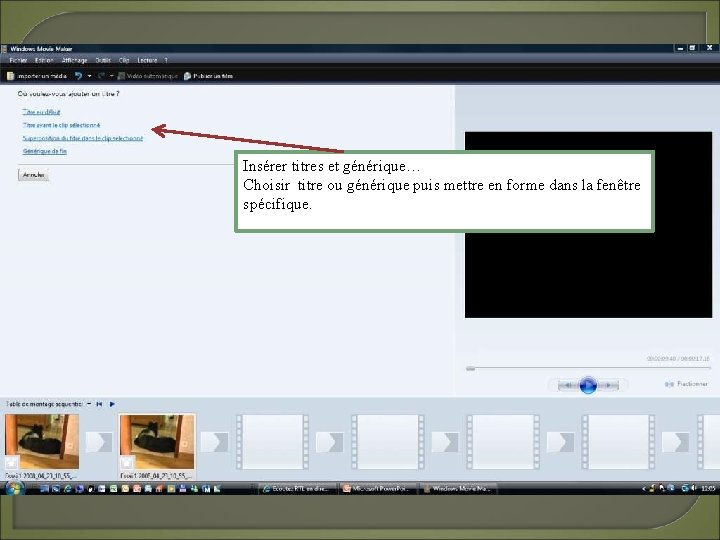Click the Vidéo automatique toolbar button
This screenshot has height=540, width=720.
[147, 76]
